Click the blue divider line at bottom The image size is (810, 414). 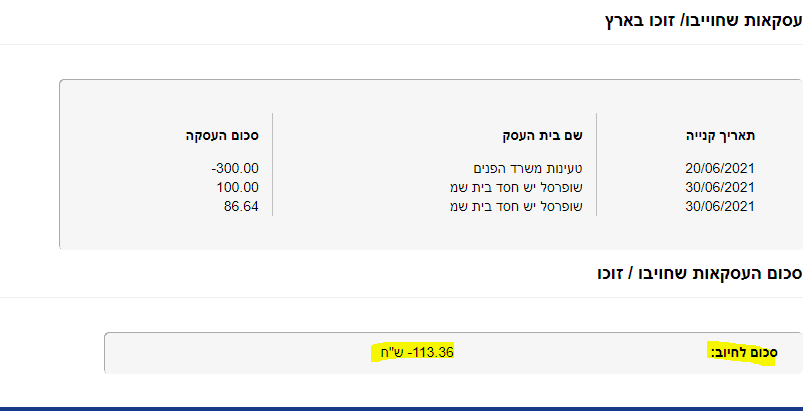405,409
